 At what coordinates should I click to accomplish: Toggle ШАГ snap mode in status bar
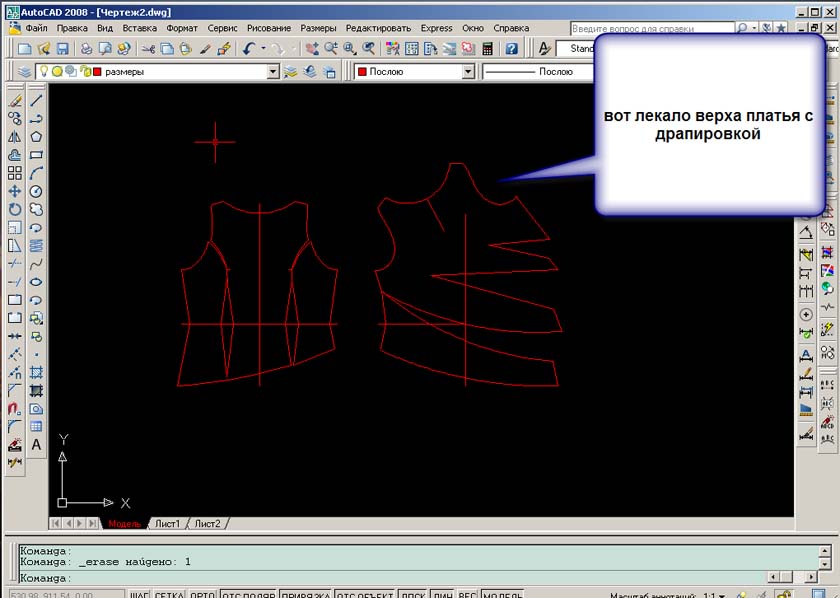click(x=139, y=595)
